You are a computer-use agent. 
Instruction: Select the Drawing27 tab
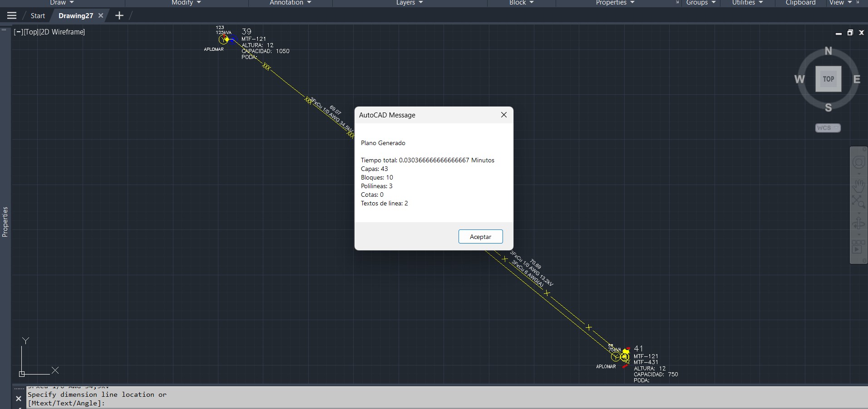pyautogui.click(x=75, y=15)
